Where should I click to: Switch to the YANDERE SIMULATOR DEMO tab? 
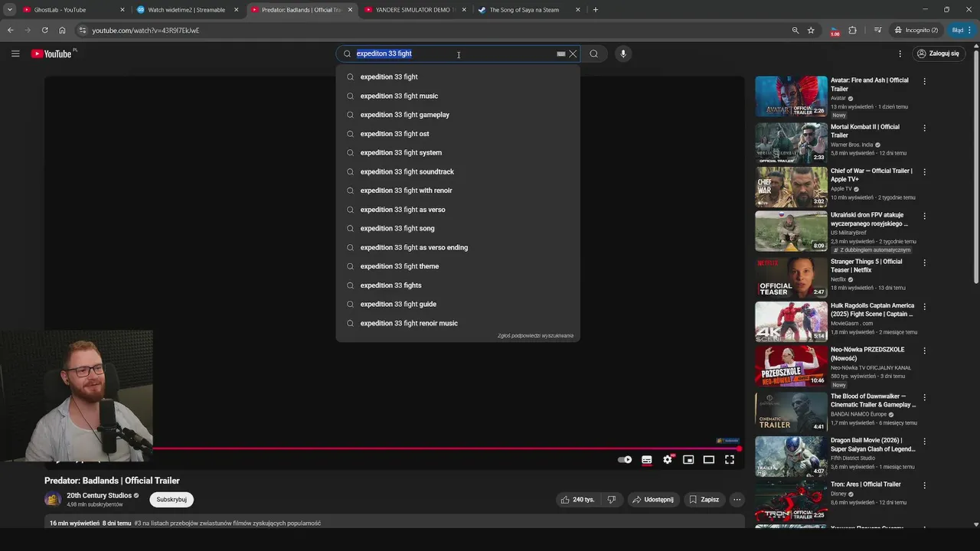[416, 10]
